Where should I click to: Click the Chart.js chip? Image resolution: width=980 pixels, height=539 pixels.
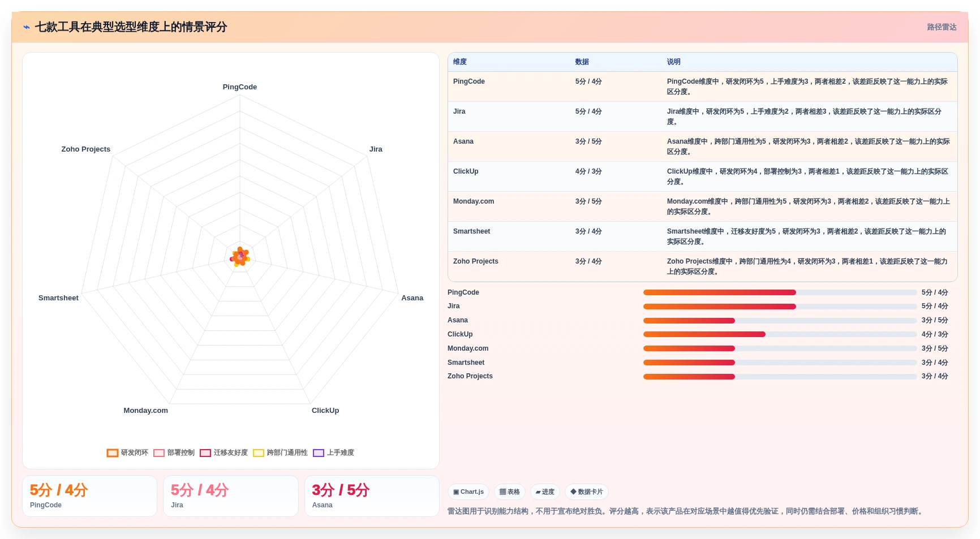(468, 492)
